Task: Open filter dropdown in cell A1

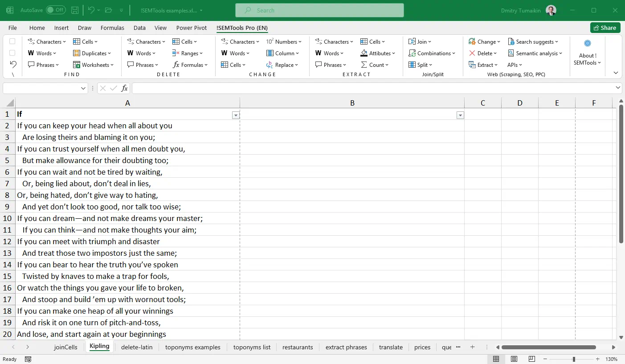Action: point(236,115)
